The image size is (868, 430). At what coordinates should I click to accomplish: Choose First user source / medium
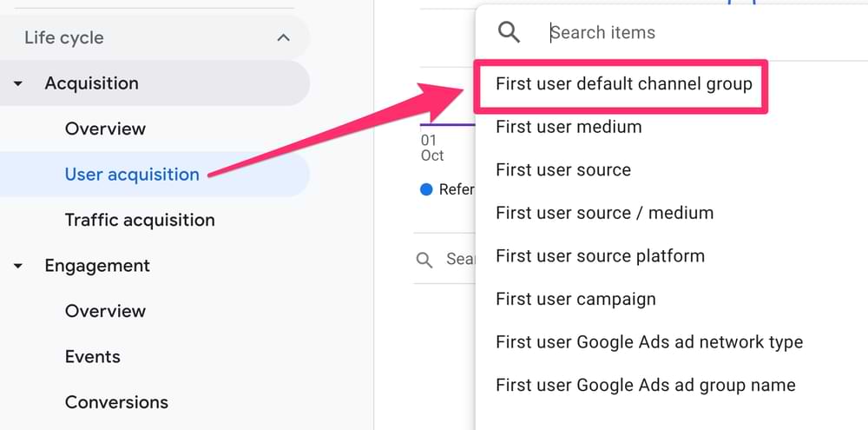[x=604, y=213]
